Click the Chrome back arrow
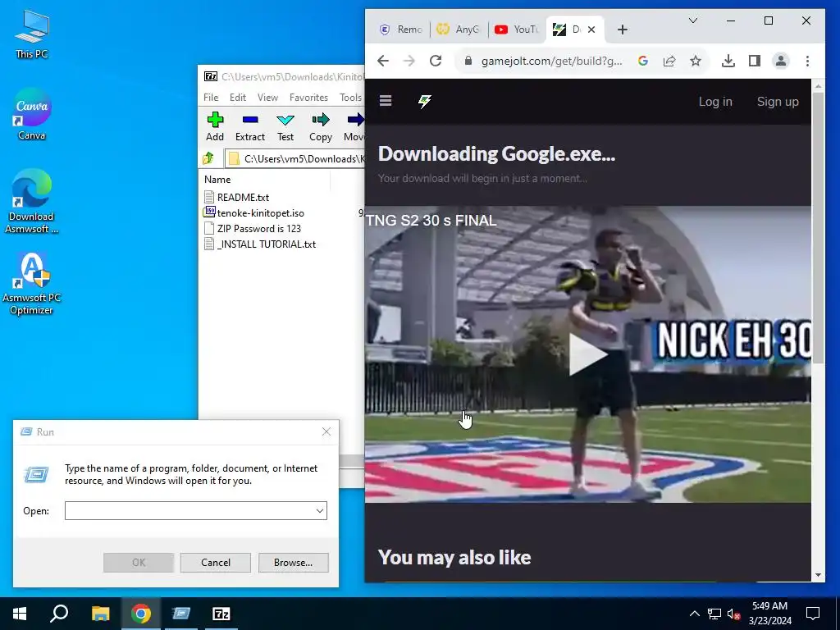The height and width of the screenshot is (630, 840). (x=383, y=61)
